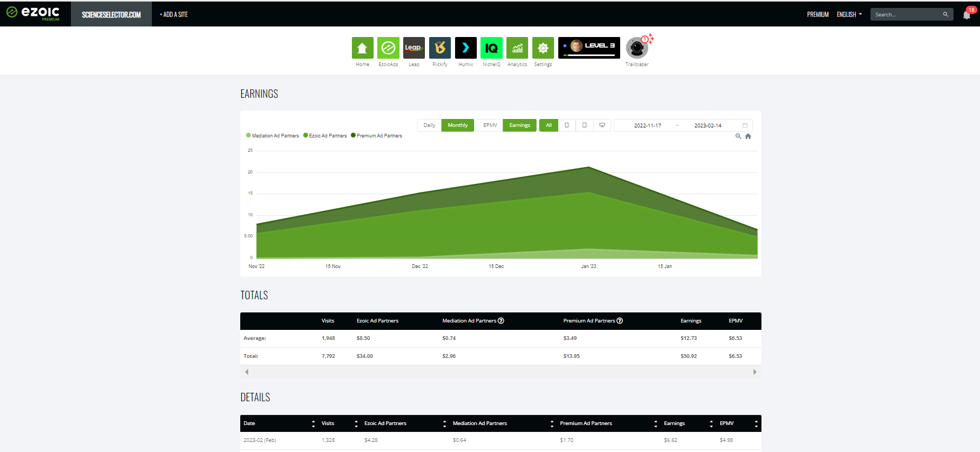Reset chart with the home icon
The image size is (980, 452).
[x=748, y=136]
